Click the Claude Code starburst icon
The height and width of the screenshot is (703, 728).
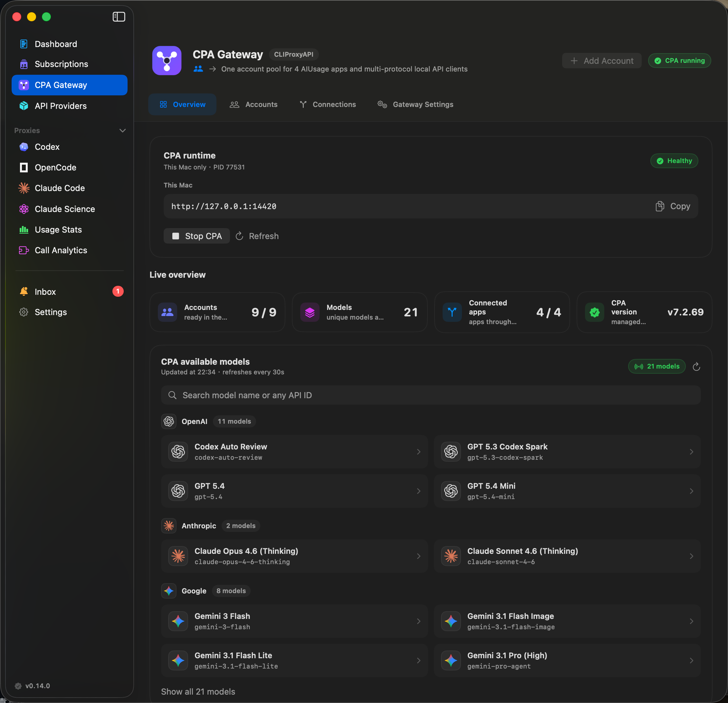[x=24, y=188]
